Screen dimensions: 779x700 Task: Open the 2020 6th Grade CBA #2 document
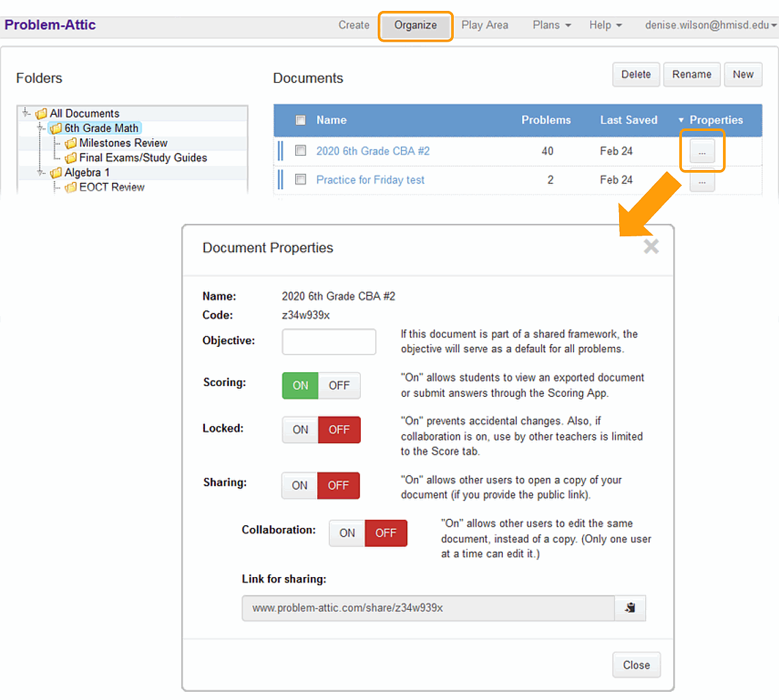(x=372, y=151)
